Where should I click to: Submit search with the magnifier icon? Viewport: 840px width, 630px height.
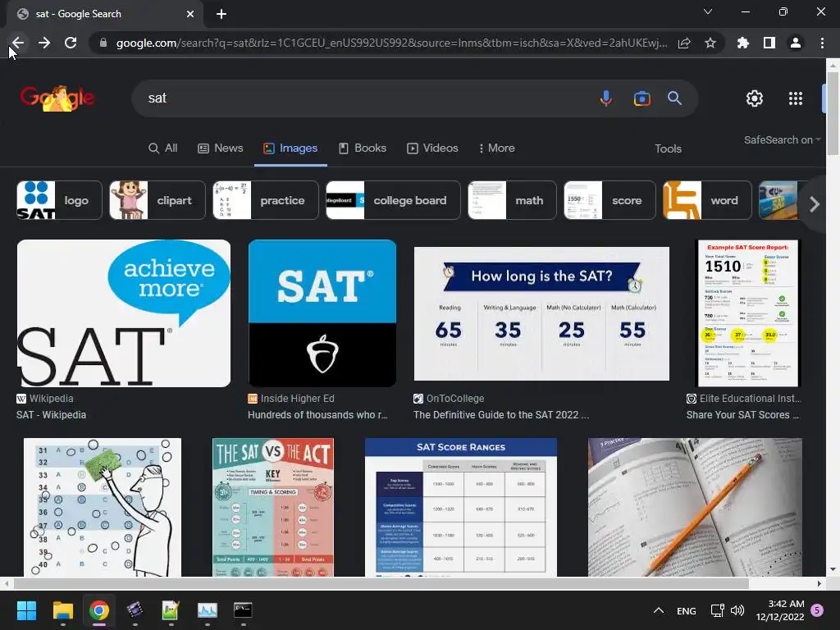674,98
